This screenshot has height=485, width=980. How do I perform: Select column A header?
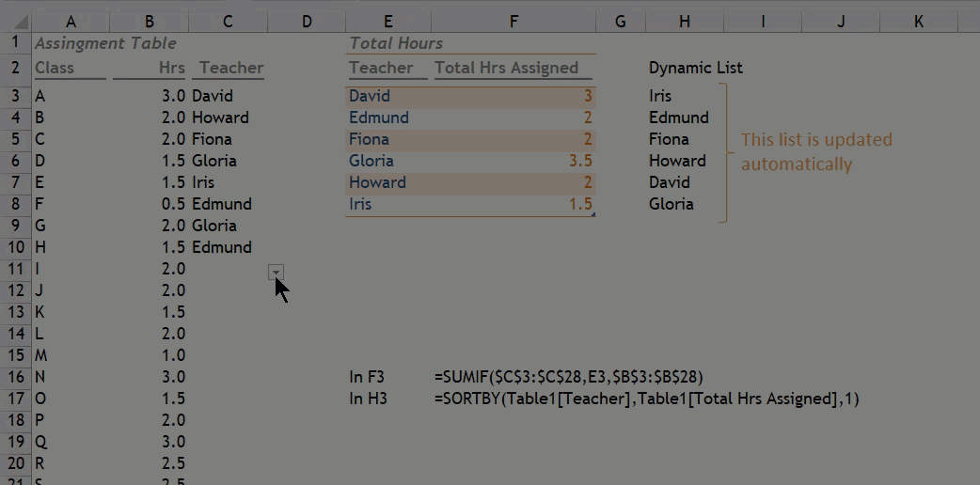click(x=71, y=21)
